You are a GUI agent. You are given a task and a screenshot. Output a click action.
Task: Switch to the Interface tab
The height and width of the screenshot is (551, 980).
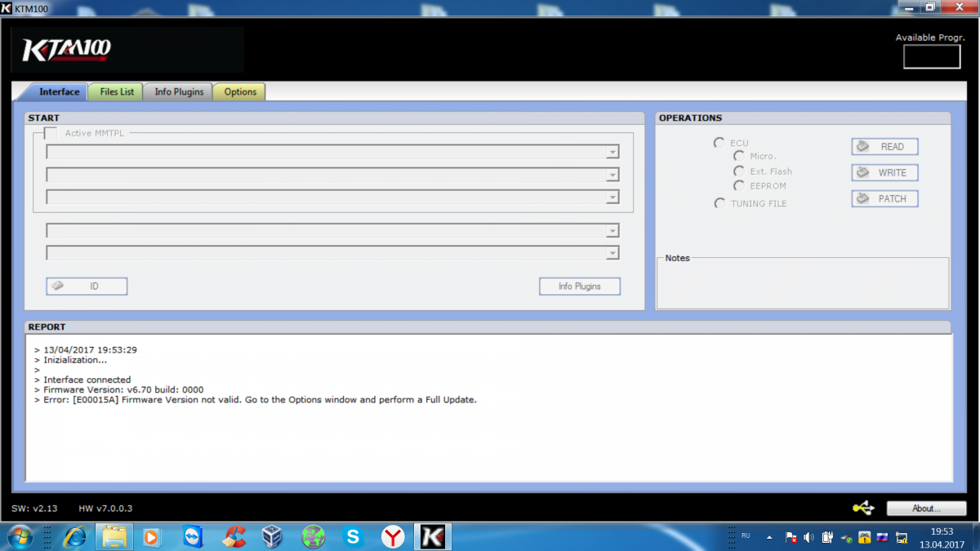click(x=59, y=91)
